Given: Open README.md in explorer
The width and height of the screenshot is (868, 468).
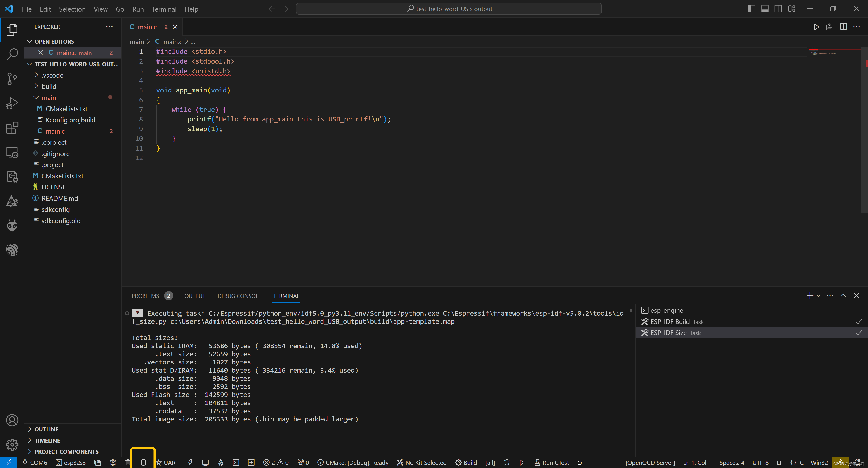Looking at the screenshot, I should click(x=73, y=198).
